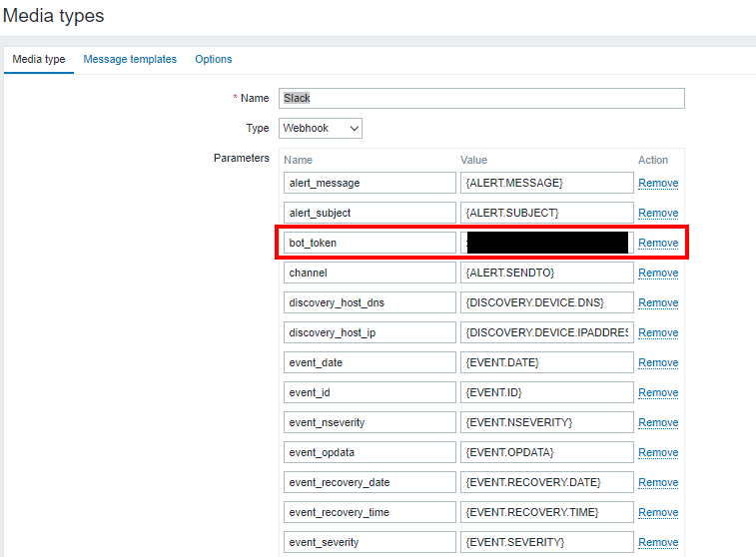756x557 pixels.
Task: Open the Message templates tab
Action: click(x=130, y=59)
